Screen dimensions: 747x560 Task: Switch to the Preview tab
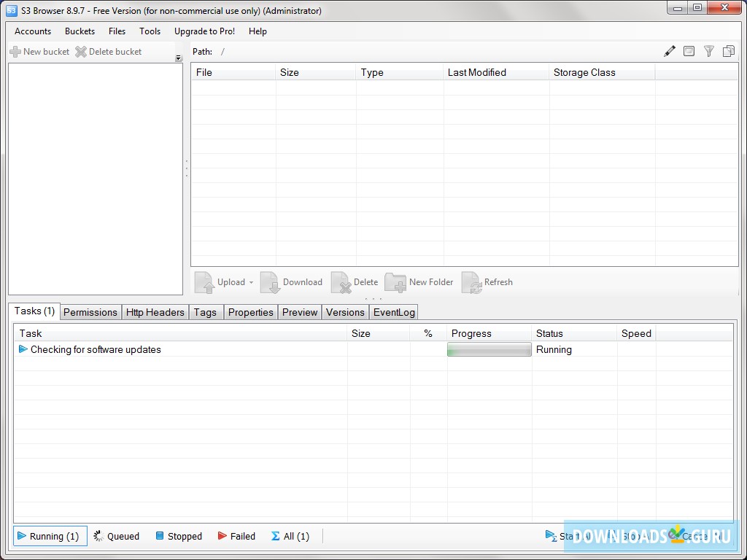click(300, 312)
